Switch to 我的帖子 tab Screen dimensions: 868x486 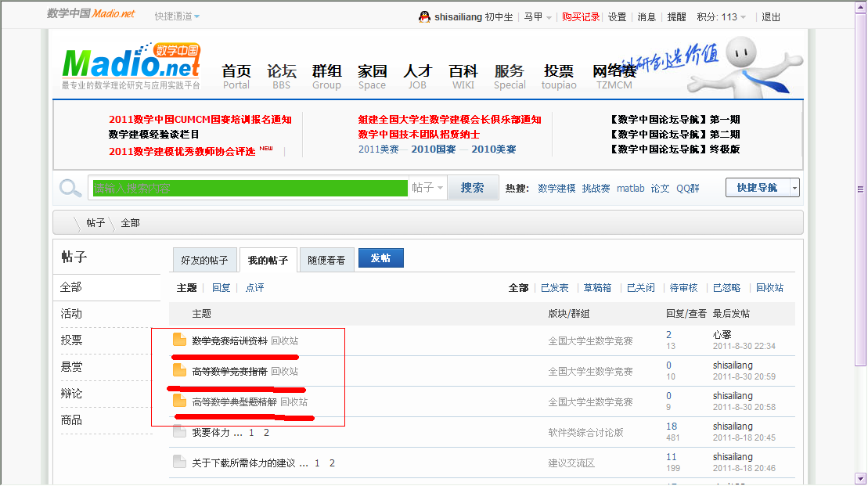tap(268, 260)
